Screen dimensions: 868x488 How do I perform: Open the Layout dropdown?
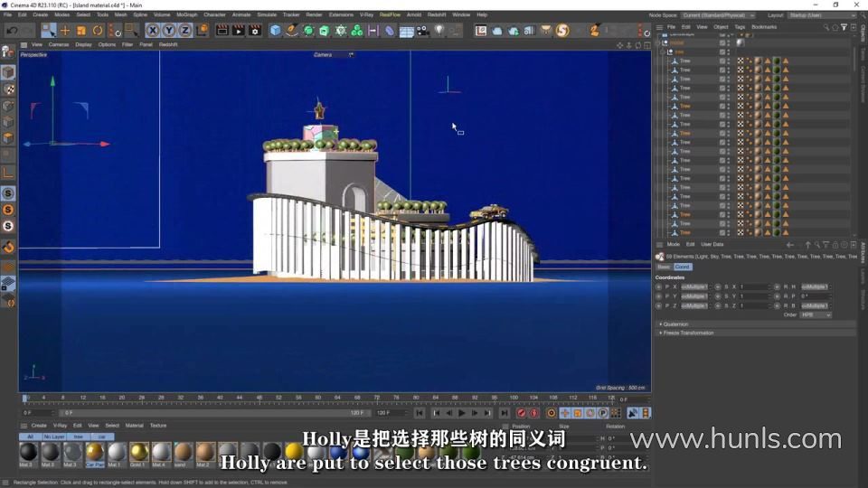822,15
